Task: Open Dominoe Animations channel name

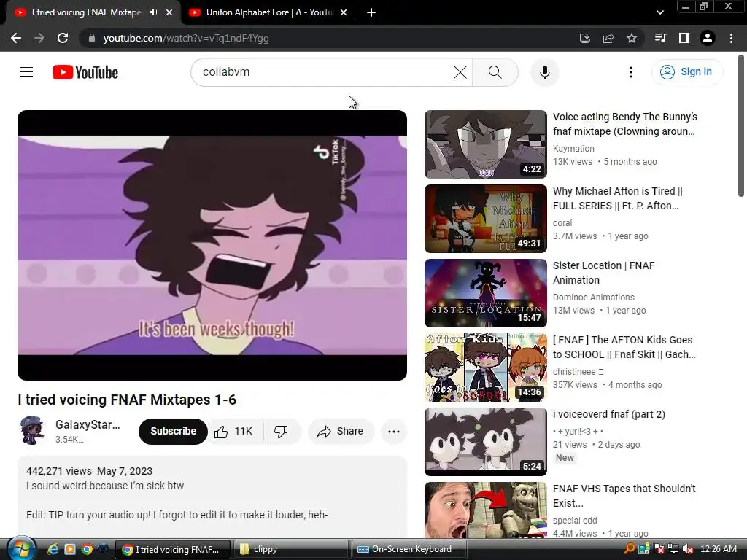Action: (x=594, y=297)
